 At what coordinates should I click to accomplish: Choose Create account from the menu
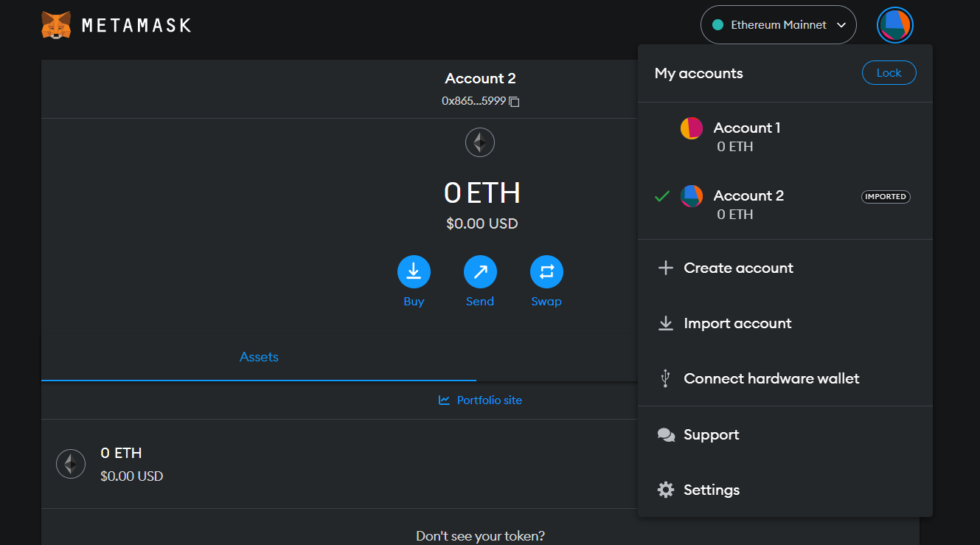[x=738, y=268]
